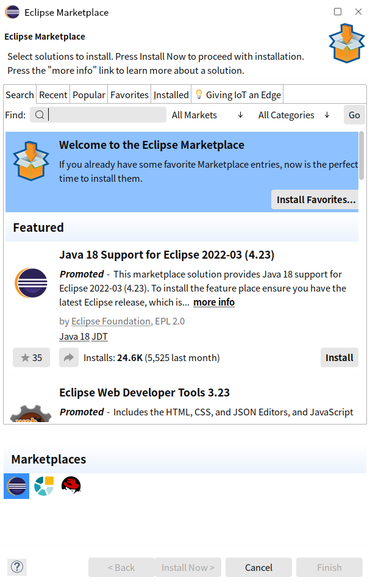Favorite Java 18 Support with the star button

[x=31, y=357]
